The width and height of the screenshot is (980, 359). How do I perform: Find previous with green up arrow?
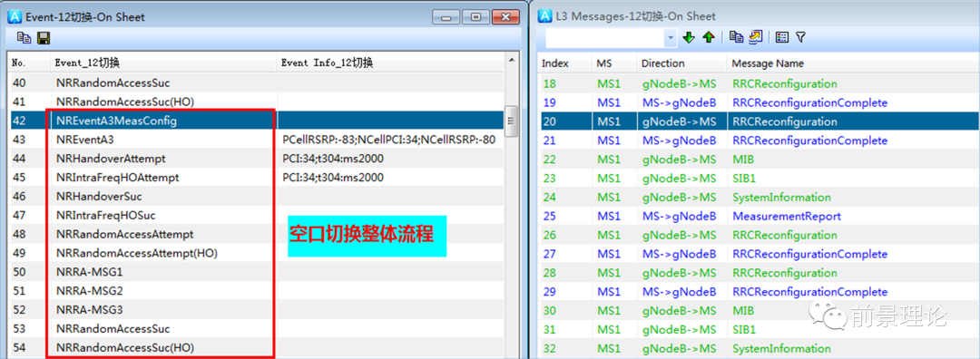(708, 37)
